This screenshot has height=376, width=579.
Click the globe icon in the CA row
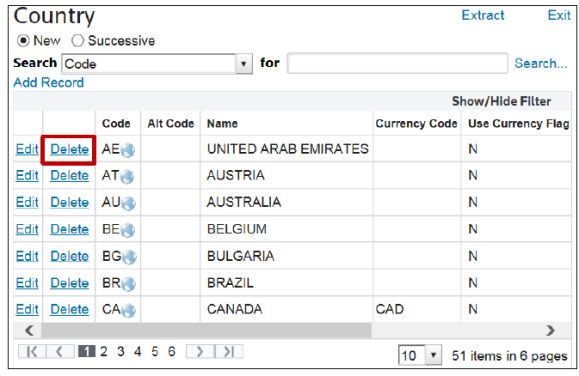(128, 311)
